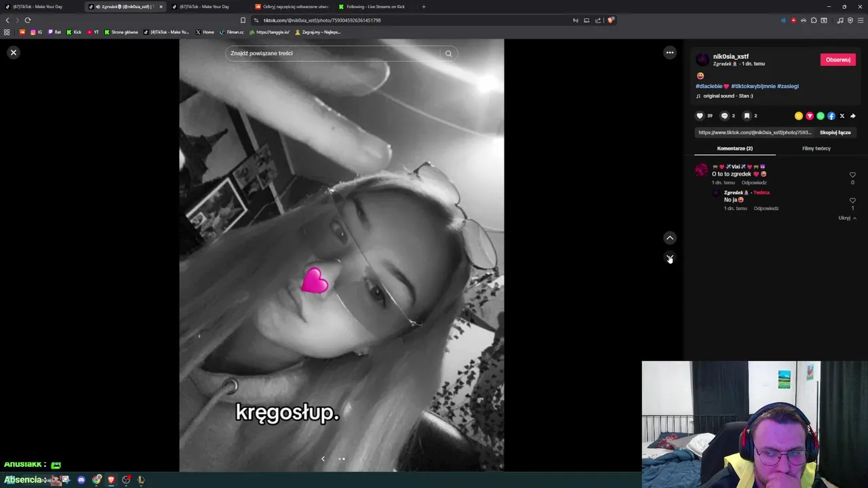Click the bookmark icon in address bar
This screenshot has height=488, width=868.
coord(243,20)
